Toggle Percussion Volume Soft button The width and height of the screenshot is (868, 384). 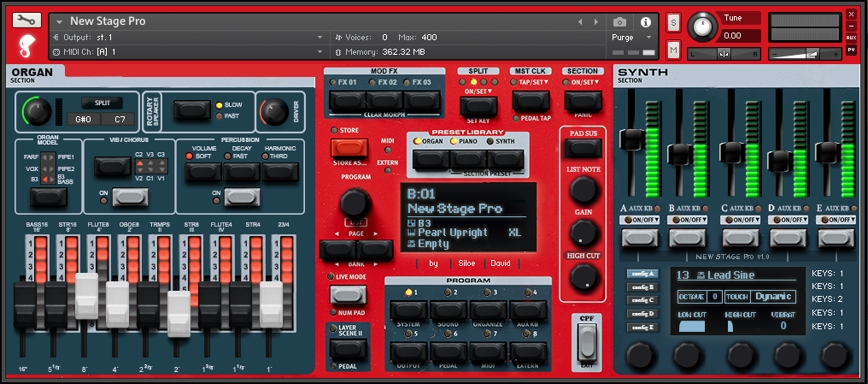tap(203, 172)
